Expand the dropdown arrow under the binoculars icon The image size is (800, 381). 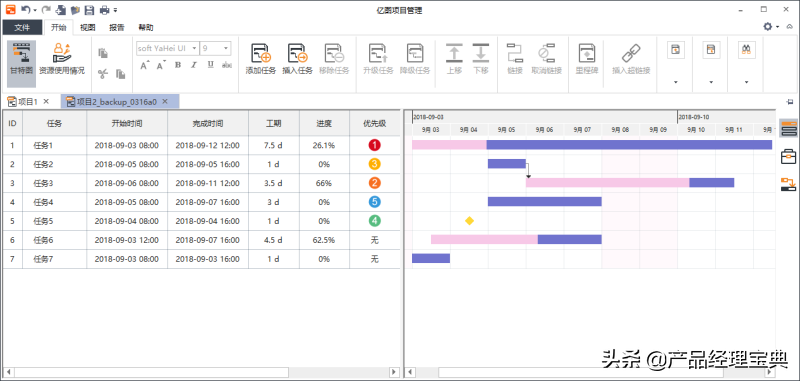coord(746,82)
